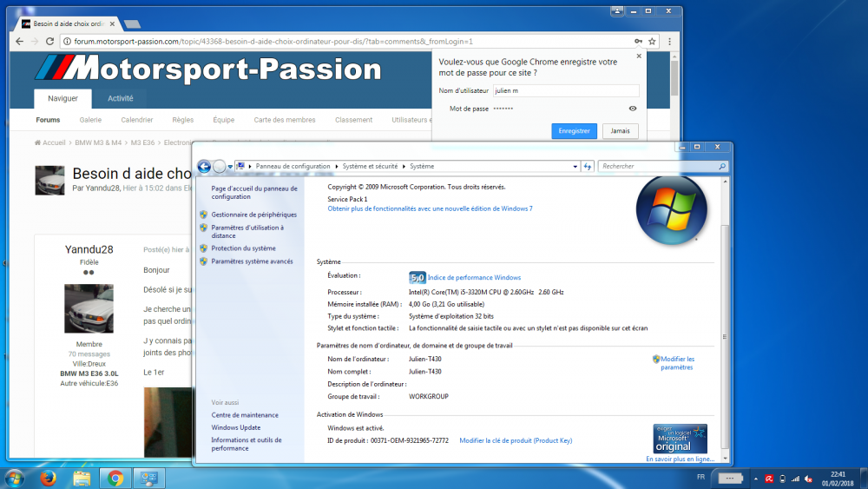Click Enregistrer to save password
Viewport: 868px width, 489px height.
pyautogui.click(x=574, y=131)
